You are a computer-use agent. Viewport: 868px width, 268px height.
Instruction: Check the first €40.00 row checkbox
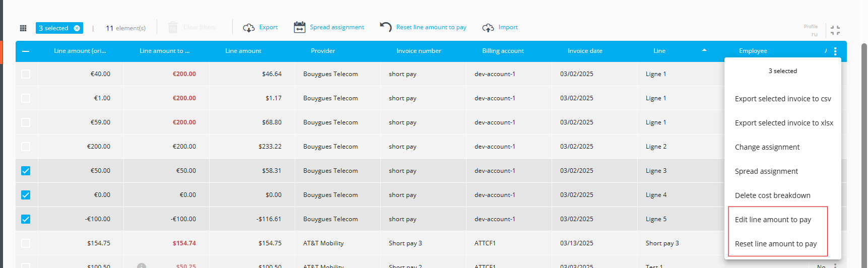pyautogui.click(x=26, y=74)
